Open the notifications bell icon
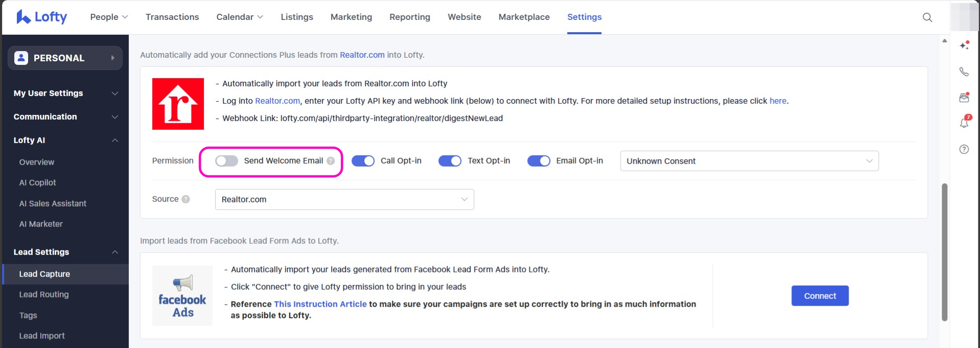 964,123
